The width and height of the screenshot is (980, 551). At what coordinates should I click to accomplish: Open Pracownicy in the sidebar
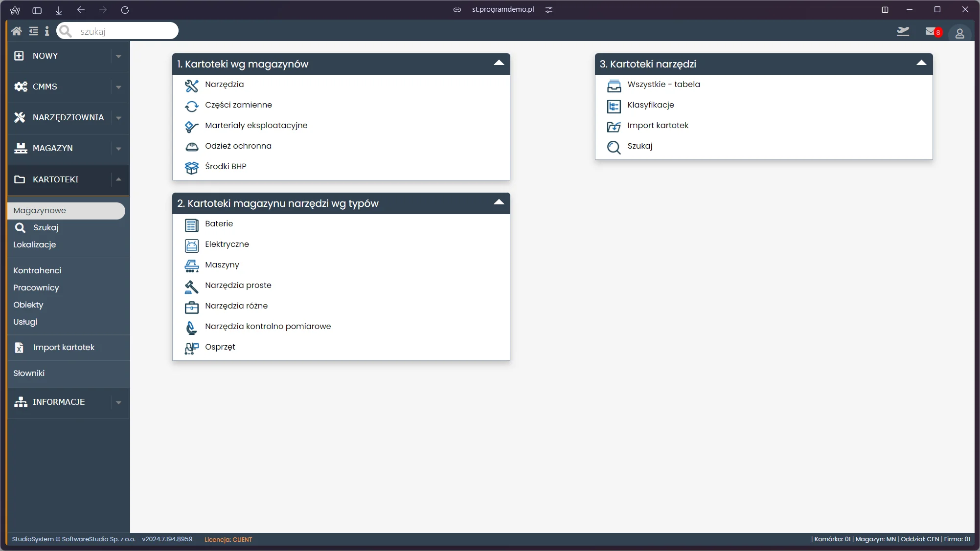point(36,288)
